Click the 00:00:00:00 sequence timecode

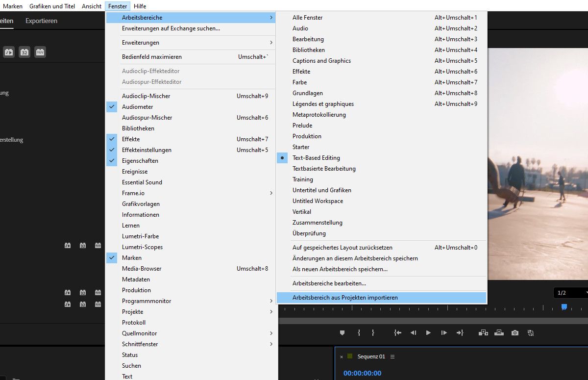pos(362,373)
